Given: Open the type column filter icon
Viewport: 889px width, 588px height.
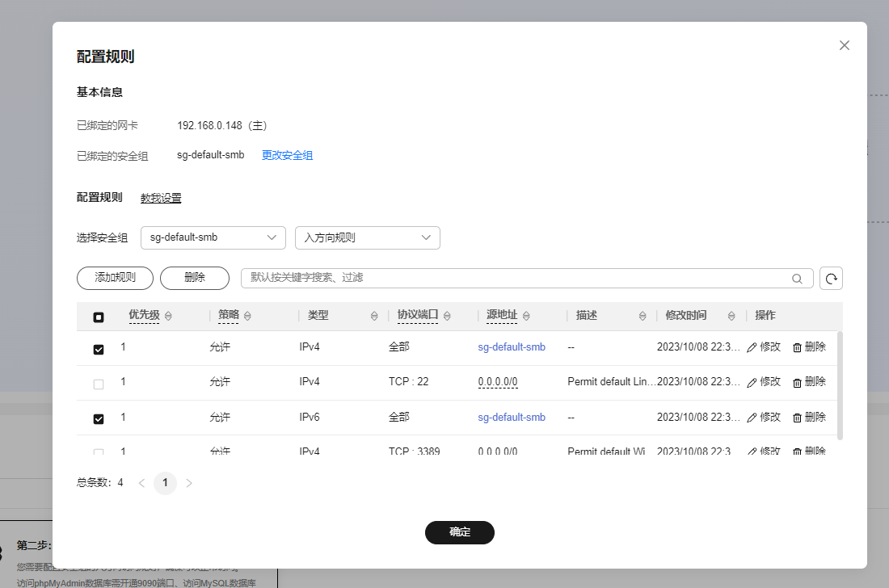Looking at the screenshot, I should click(x=374, y=316).
